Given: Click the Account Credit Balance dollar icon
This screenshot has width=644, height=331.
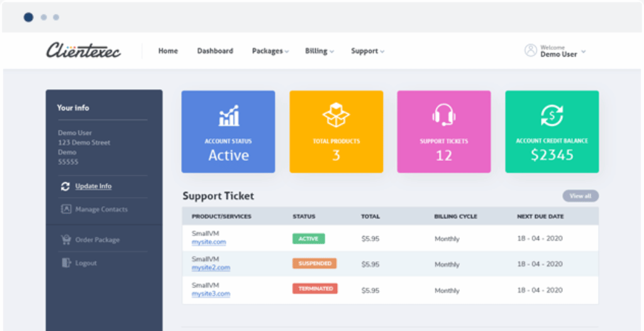Looking at the screenshot, I should 552,116.
